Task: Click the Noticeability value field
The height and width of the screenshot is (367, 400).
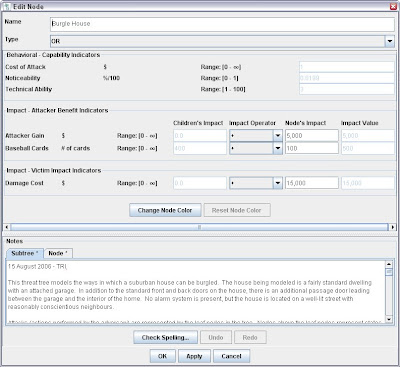Action: coord(347,78)
